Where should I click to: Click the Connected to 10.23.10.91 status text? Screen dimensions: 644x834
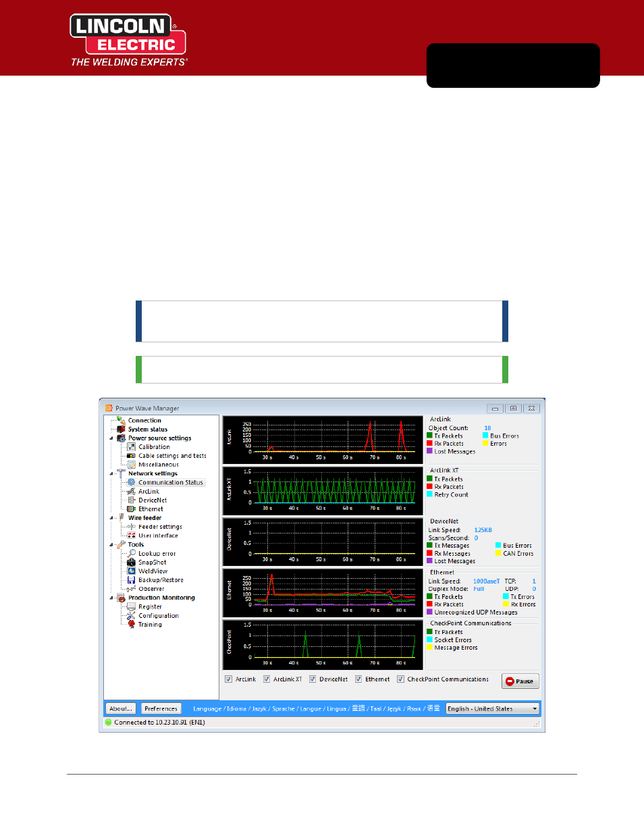pos(159,722)
